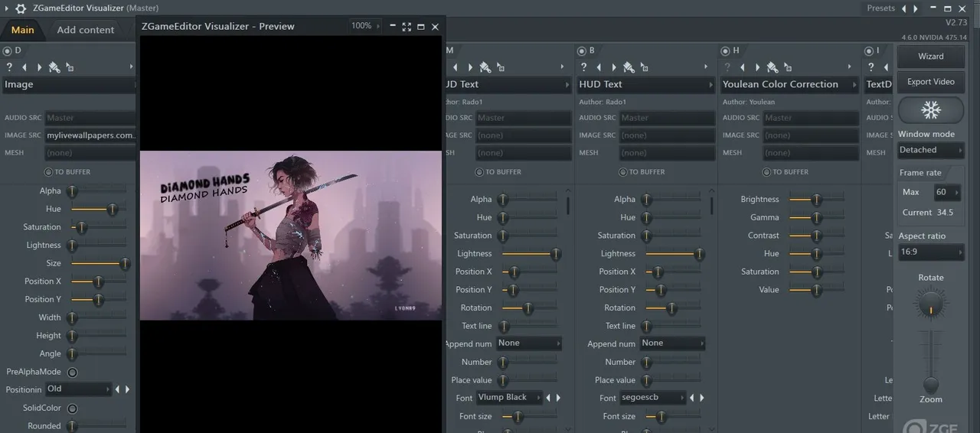Expand the plugin menu arrow by title
980x433 pixels.
click(7, 8)
